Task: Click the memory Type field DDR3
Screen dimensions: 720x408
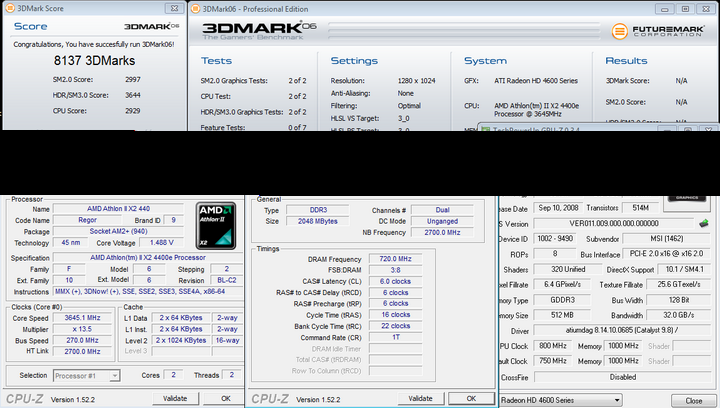Action: tap(318, 210)
